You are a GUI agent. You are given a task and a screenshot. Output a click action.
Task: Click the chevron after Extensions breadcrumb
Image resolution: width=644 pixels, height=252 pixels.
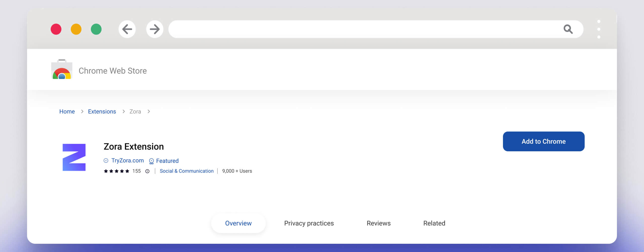pyautogui.click(x=124, y=111)
